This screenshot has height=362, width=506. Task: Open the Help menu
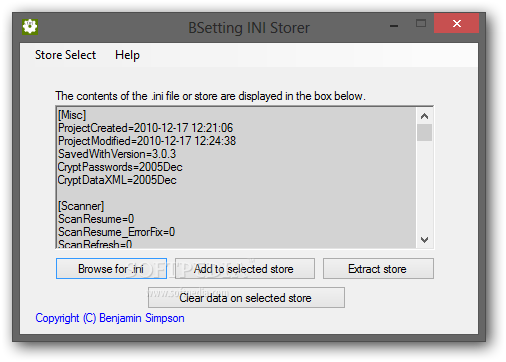(x=127, y=55)
